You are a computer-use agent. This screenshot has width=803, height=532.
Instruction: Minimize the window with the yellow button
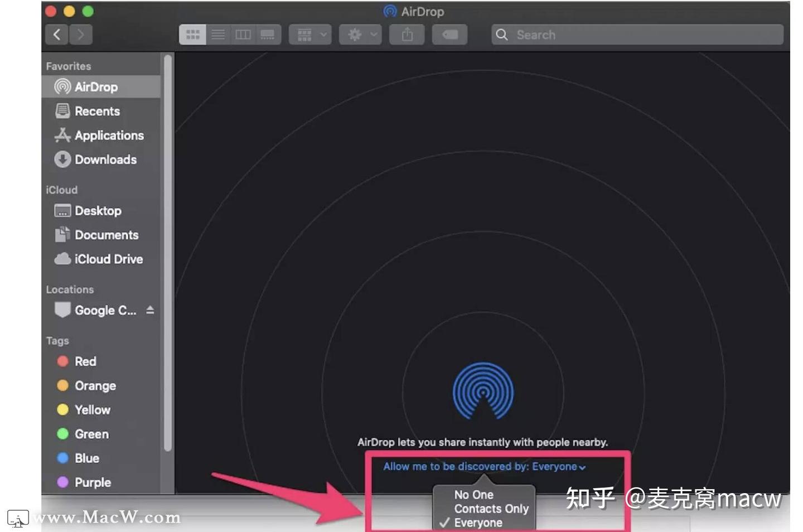click(x=69, y=11)
